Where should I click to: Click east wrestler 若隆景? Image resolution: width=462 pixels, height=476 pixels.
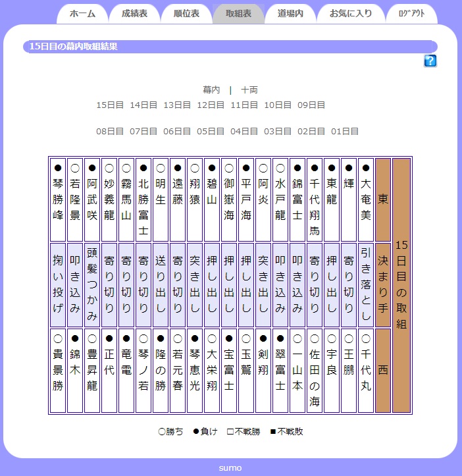pyautogui.click(x=75, y=199)
